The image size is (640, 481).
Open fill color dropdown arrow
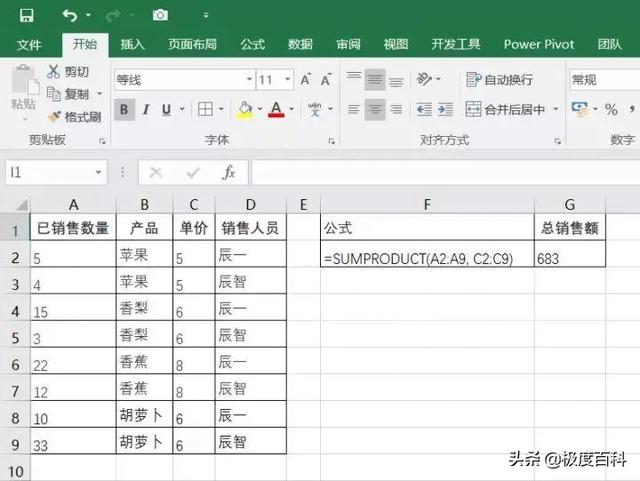click(x=260, y=109)
